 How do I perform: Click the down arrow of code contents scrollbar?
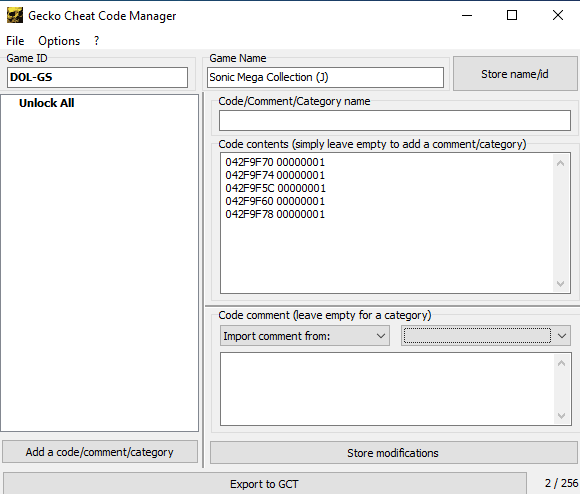click(x=560, y=284)
